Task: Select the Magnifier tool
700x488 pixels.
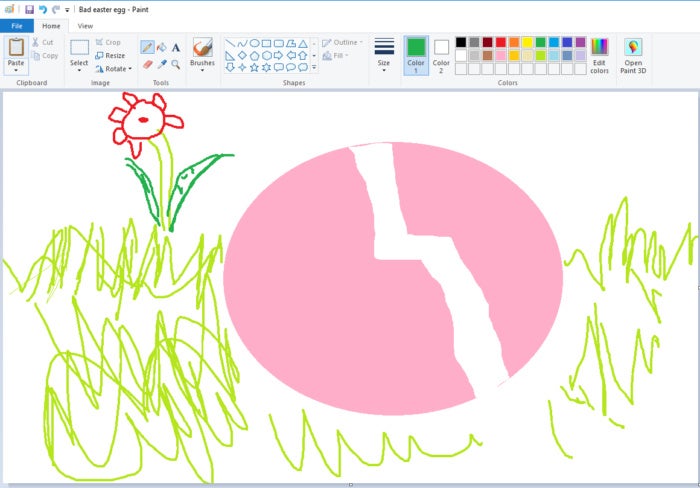Action: [175, 65]
